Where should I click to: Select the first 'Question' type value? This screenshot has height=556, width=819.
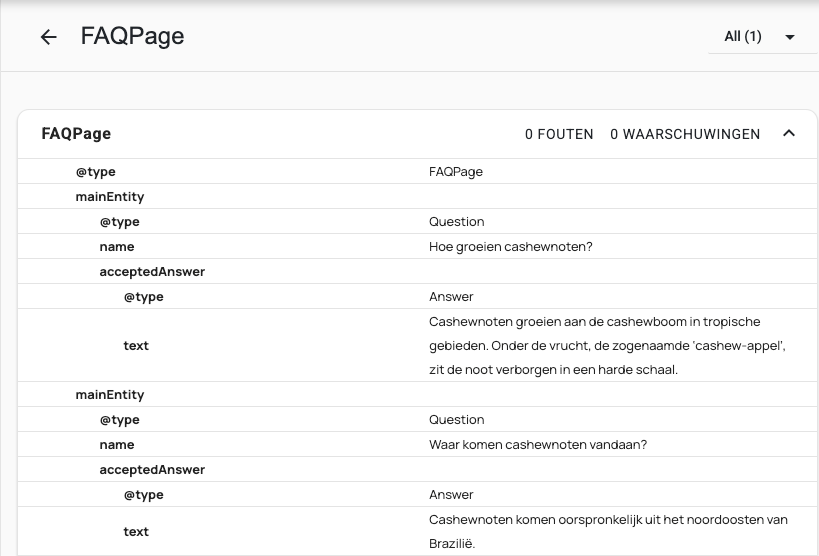[456, 222]
